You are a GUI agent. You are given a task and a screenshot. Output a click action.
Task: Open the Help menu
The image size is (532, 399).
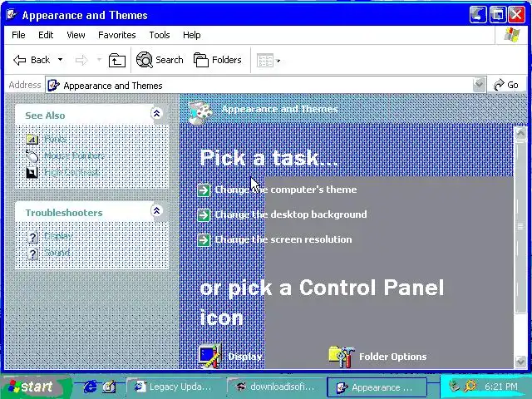(191, 35)
